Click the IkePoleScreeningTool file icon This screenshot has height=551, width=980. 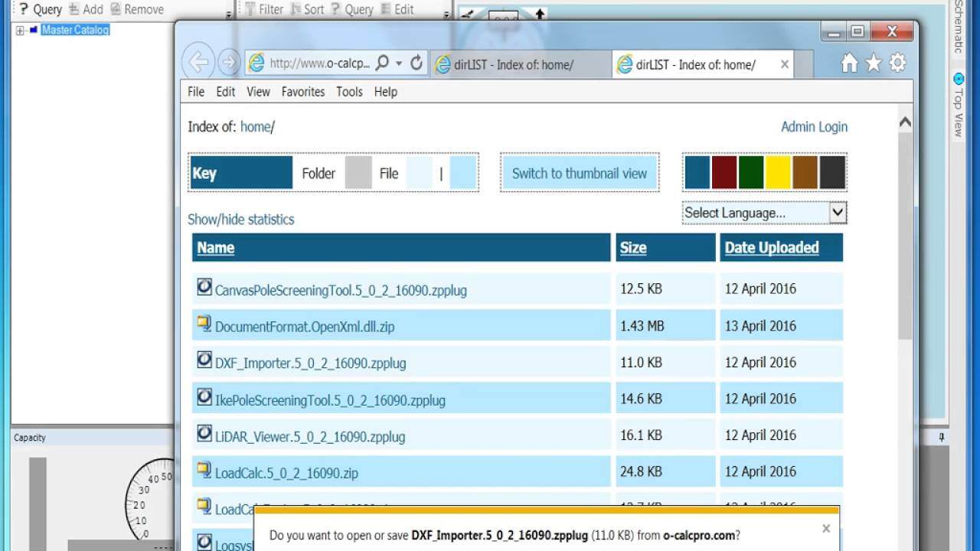coord(204,396)
